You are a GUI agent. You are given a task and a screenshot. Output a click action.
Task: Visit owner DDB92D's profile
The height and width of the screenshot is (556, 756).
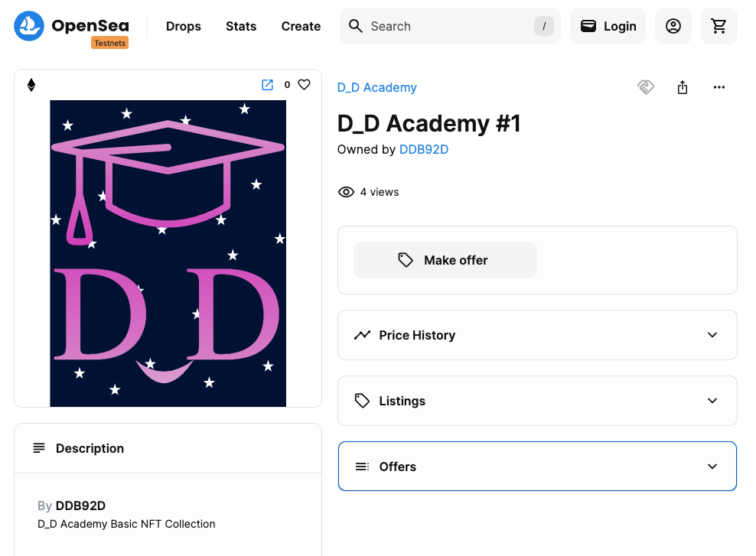[x=423, y=149]
